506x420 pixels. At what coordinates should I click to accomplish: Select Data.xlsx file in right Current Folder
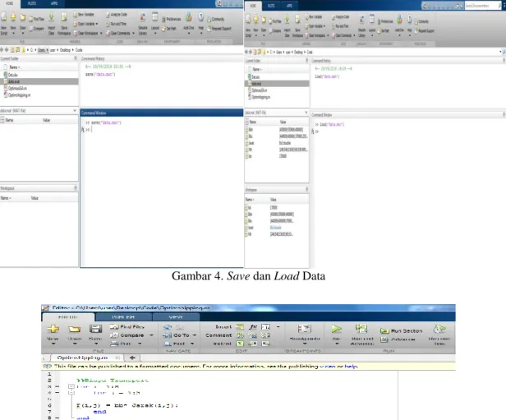click(255, 77)
